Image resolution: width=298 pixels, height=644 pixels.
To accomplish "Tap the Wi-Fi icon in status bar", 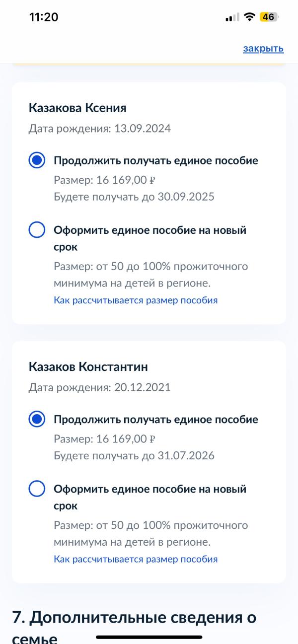I will 249,17.
